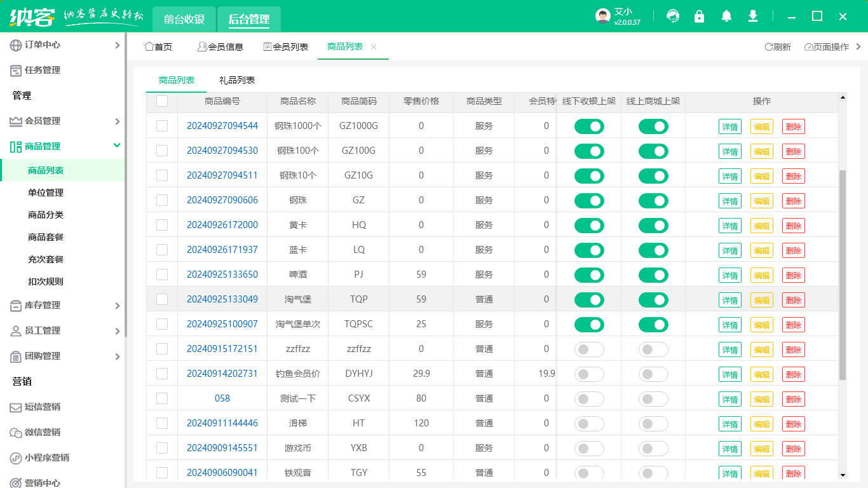Switch to the 前台收银 mode

point(184,19)
